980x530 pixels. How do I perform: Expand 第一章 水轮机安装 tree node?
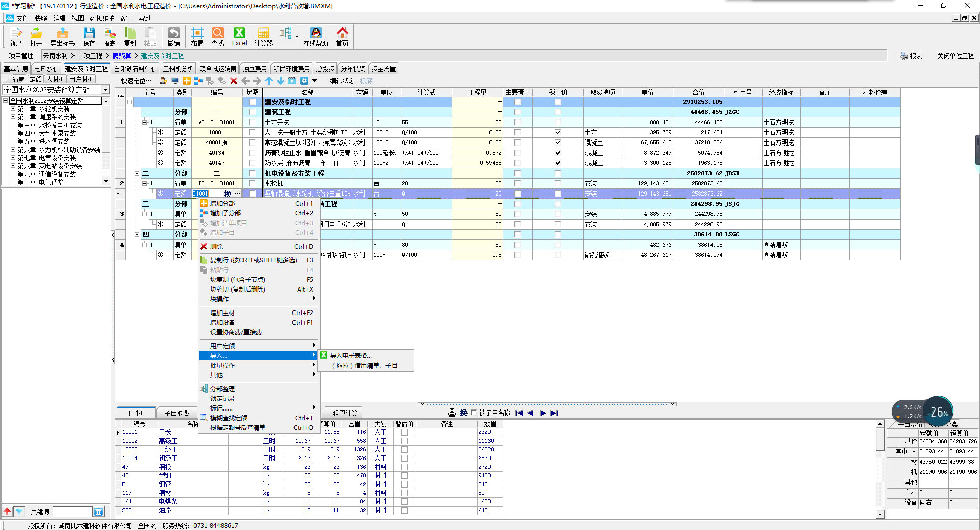coord(13,109)
